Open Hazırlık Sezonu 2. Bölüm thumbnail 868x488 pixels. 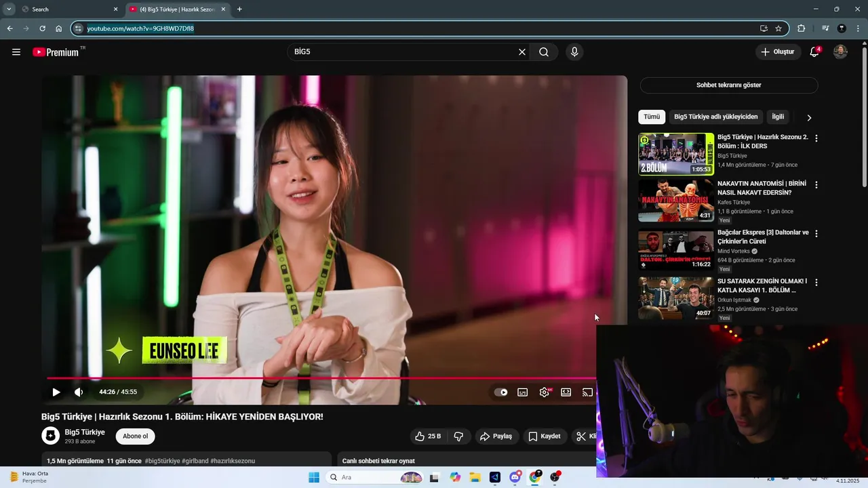pos(676,154)
